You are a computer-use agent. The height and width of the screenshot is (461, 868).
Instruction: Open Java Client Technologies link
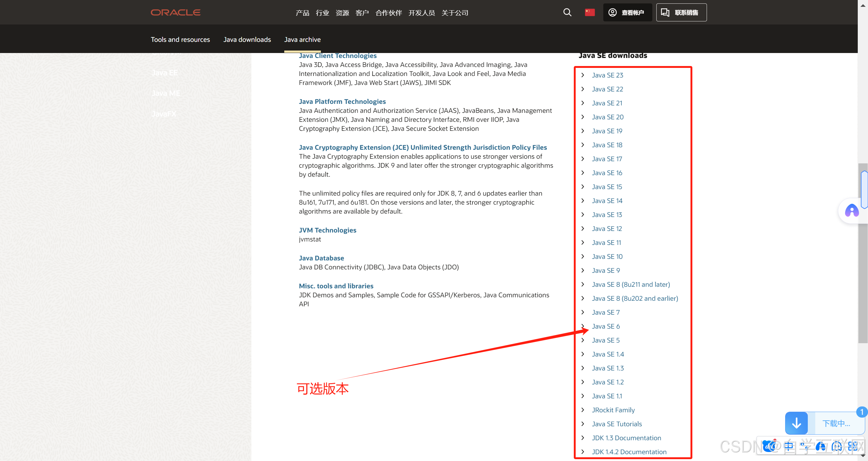(338, 56)
